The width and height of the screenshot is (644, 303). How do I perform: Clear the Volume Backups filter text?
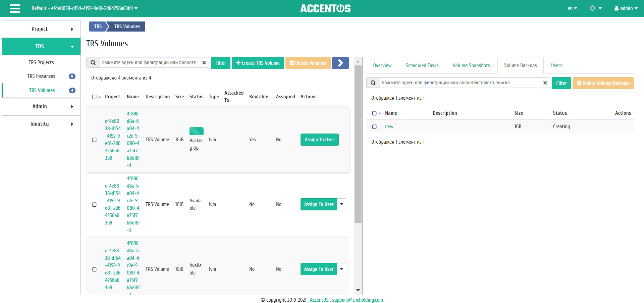click(545, 83)
